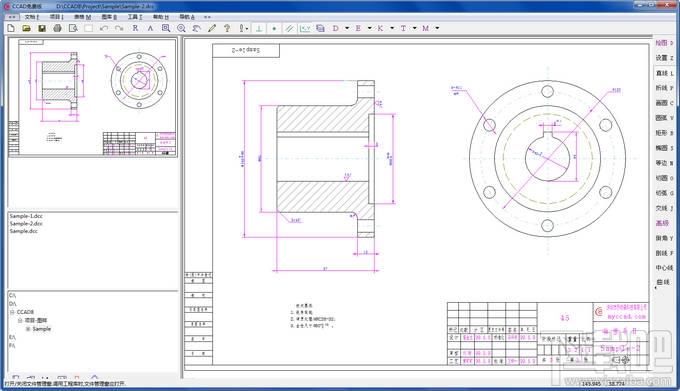Open a file with the folder icon
Screen dimensions: 680x391
26,28
